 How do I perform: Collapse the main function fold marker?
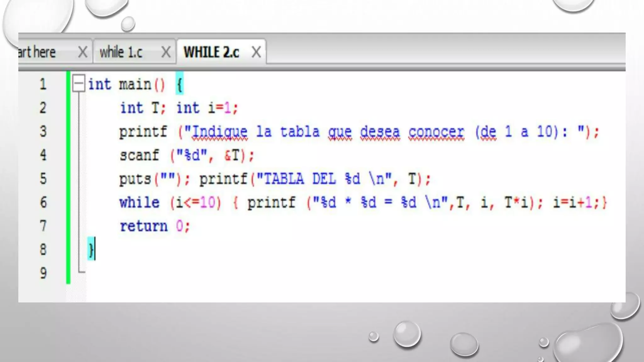78,84
